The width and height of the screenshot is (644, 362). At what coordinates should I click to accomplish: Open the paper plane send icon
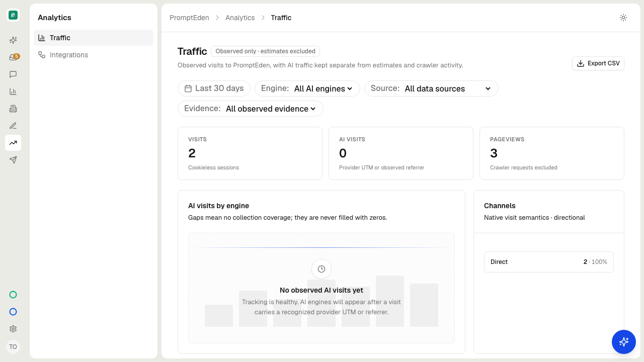click(13, 160)
